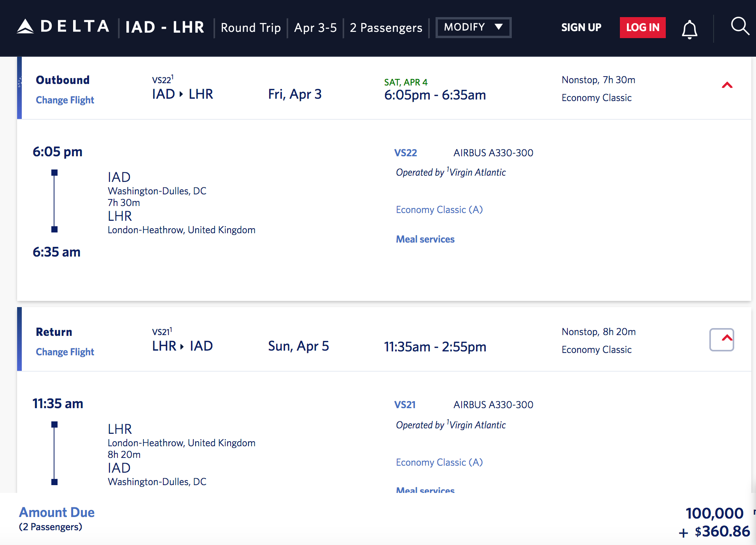Click 2 Passengers in header
756x545 pixels.
386,28
